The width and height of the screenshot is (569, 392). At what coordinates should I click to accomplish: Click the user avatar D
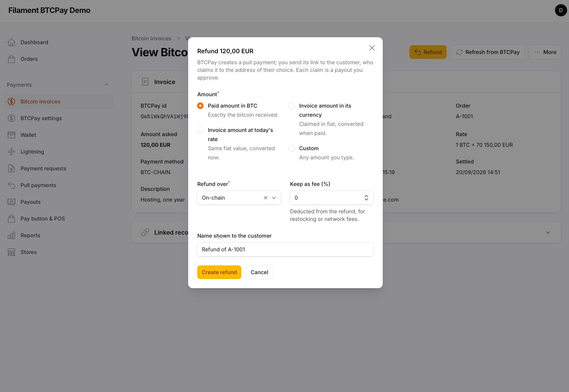561,10
